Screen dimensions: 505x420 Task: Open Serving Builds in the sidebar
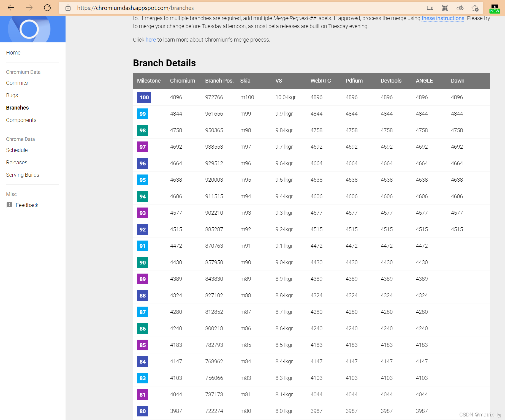(x=23, y=175)
